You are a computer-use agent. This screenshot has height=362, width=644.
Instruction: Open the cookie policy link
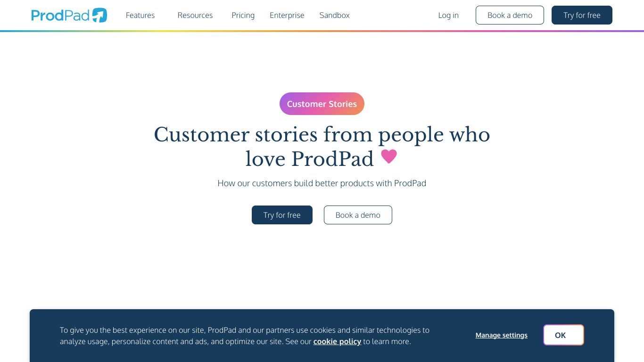337,341
